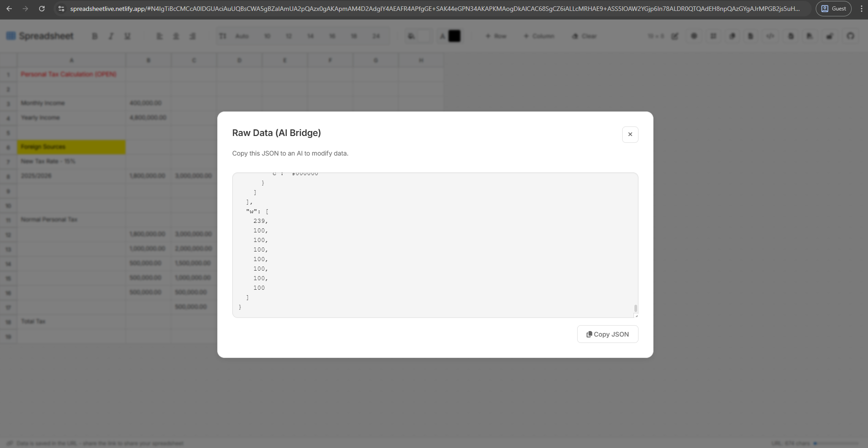This screenshot has height=448, width=868.
Task: Open the code view icon on the toolbar
Action: point(770,36)
